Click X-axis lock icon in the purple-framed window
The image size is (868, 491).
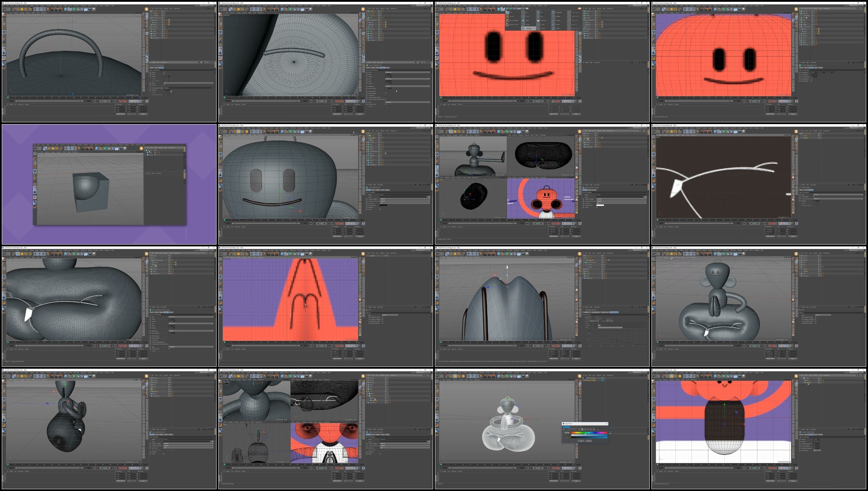coord(66,148)
